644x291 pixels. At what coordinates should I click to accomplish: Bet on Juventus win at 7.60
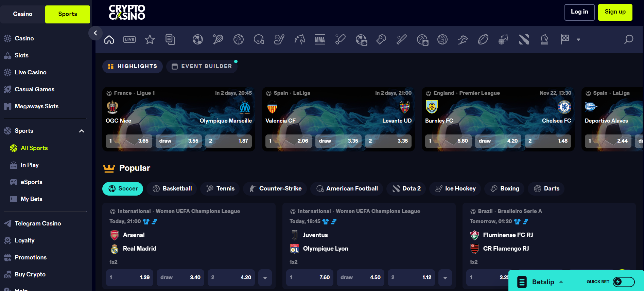(310, 277)
